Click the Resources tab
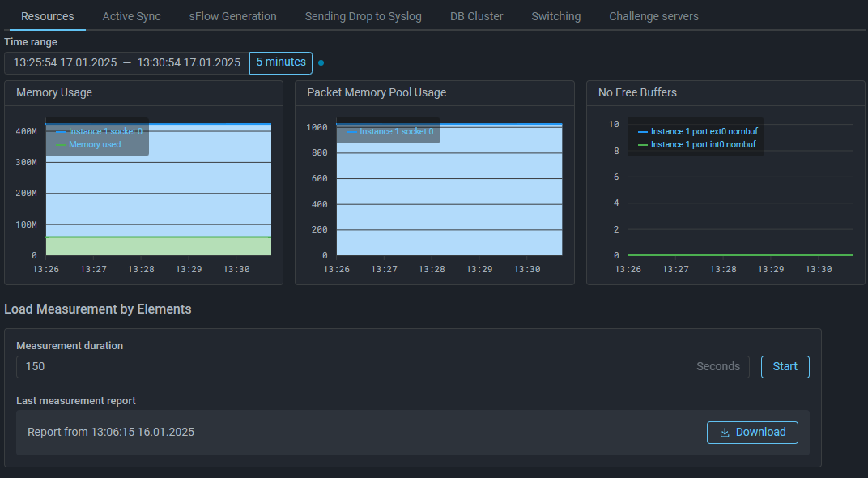Viewport: 868px width, 478px height. (47, 16)
